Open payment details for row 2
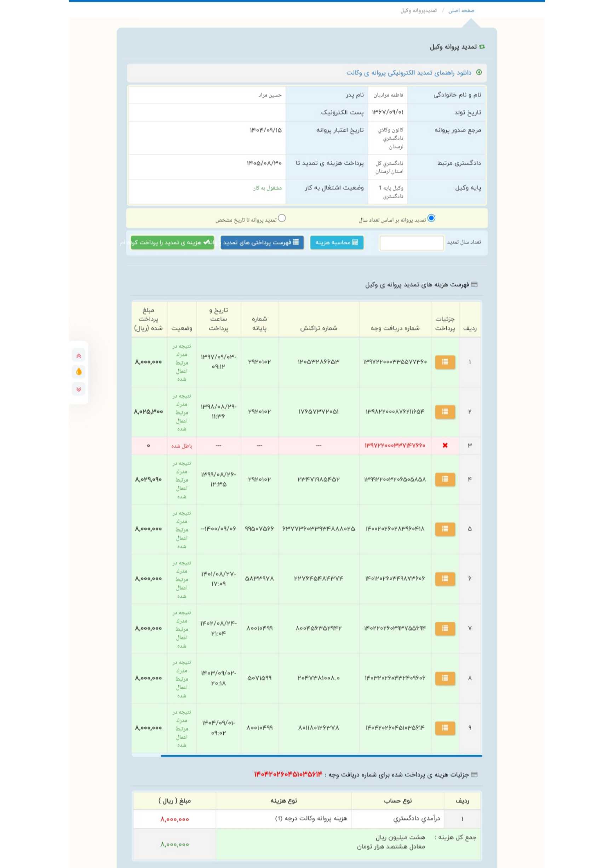Screen dimensions: 614x868 [x=444, y=411]
